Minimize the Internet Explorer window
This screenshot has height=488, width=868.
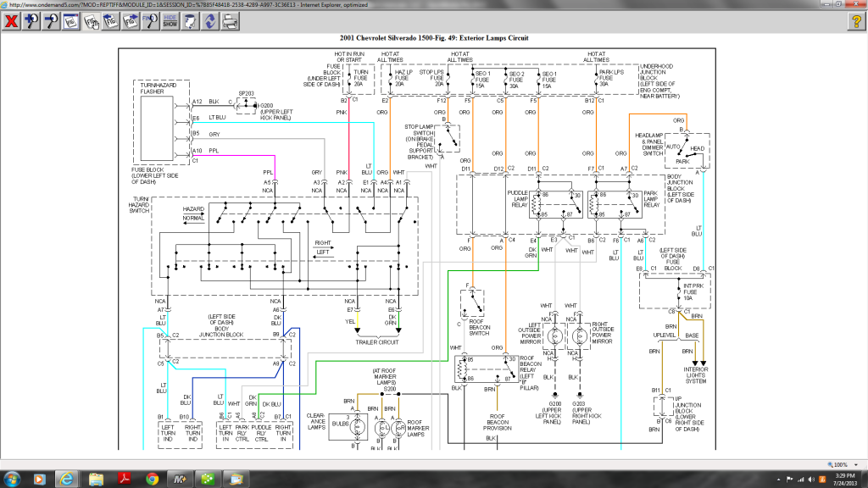[826, 4]
